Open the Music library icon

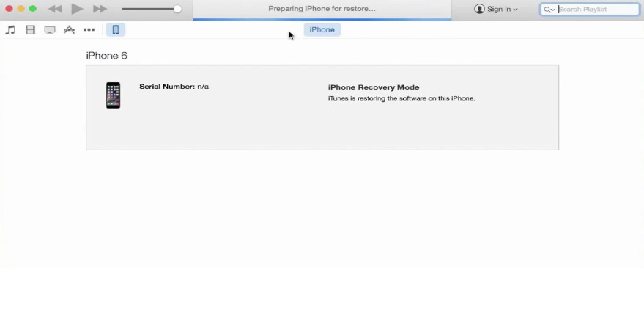coord(10,29)
